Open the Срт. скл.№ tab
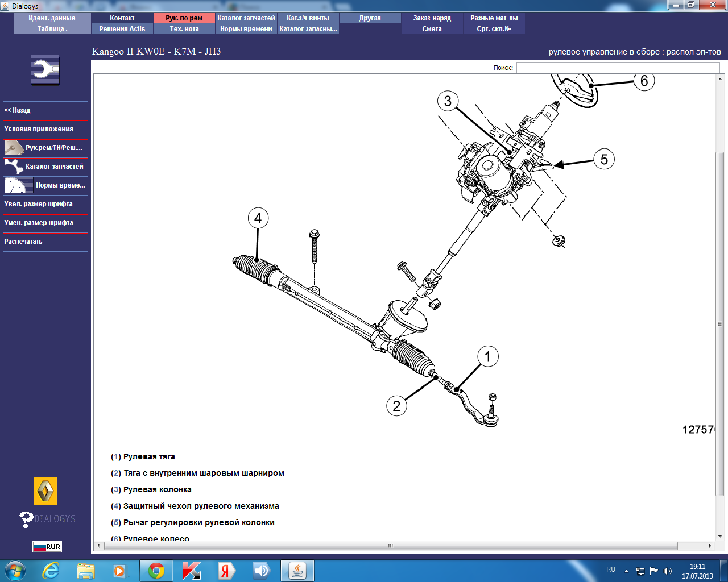The image size is (728, 582). pyautogui.click(x=494, y=29)
